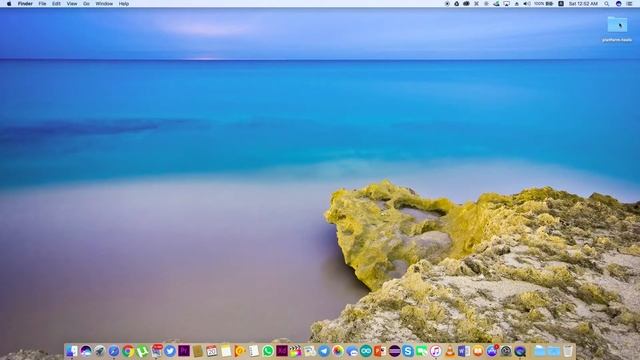Open the View menu
Image resolution: width=640 pixels, height=360 pixels.
pos(72,4)
